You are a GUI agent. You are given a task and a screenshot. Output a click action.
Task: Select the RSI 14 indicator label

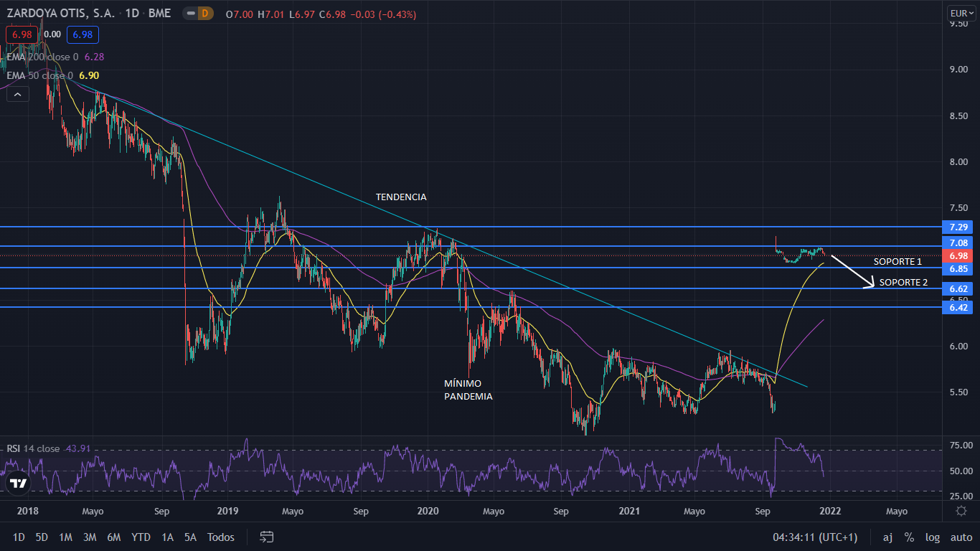point(33,448)
